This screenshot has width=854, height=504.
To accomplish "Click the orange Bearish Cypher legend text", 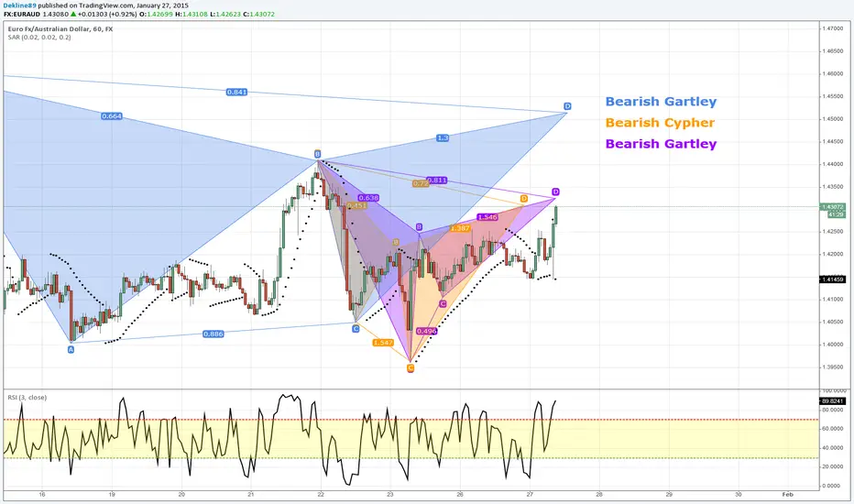I will pyautogui.click(x=660, y=123).
